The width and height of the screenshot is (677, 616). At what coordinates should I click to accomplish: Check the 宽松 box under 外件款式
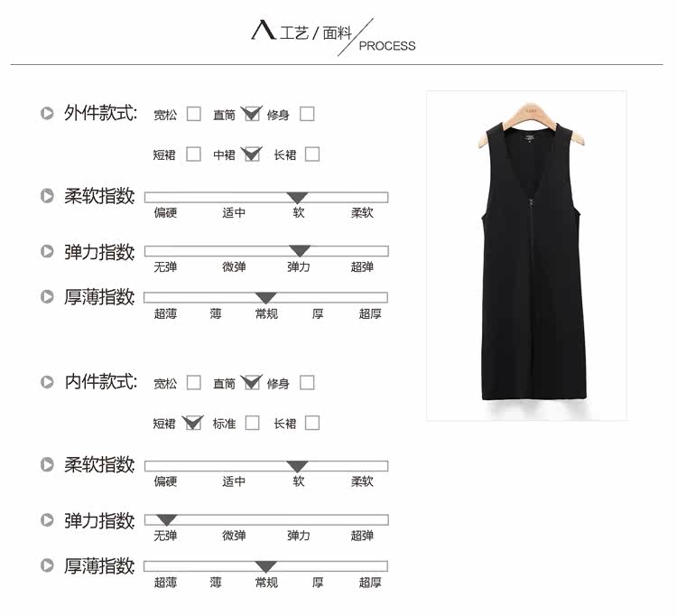193,114
